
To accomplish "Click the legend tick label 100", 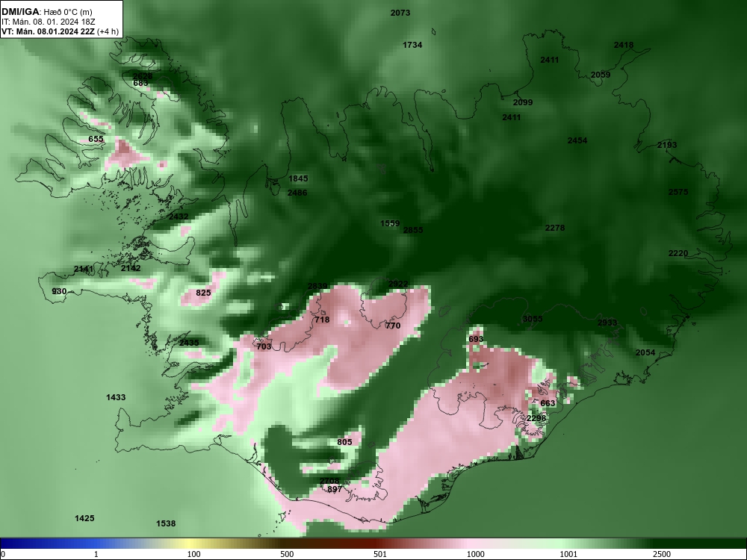I will [x=193, y=554].
